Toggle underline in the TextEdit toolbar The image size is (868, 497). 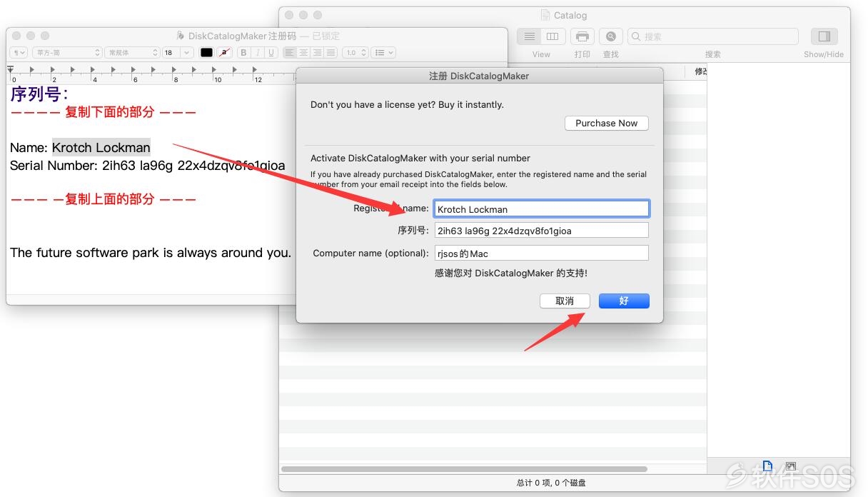[x=271, y=53]
